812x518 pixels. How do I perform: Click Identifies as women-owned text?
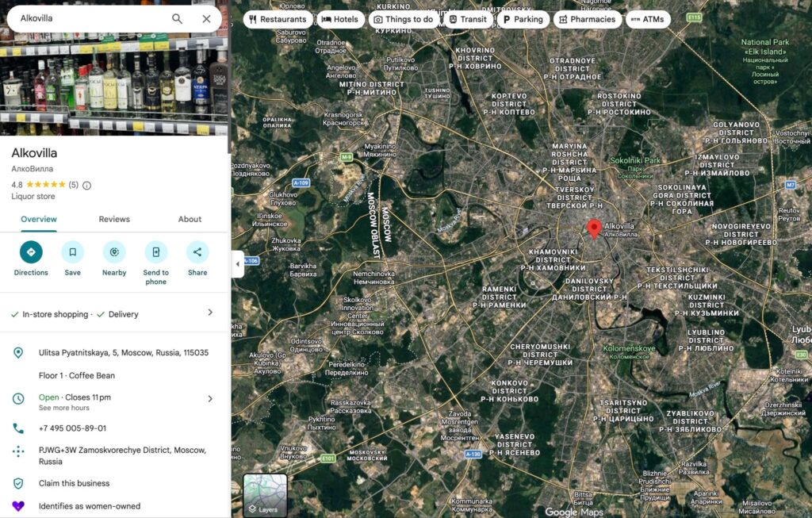tap(89, 506)
